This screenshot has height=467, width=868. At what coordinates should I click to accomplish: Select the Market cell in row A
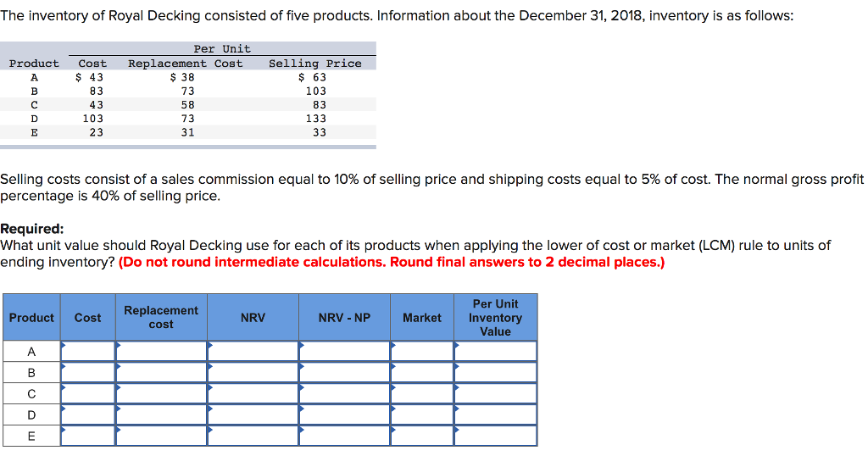point(422,352)
